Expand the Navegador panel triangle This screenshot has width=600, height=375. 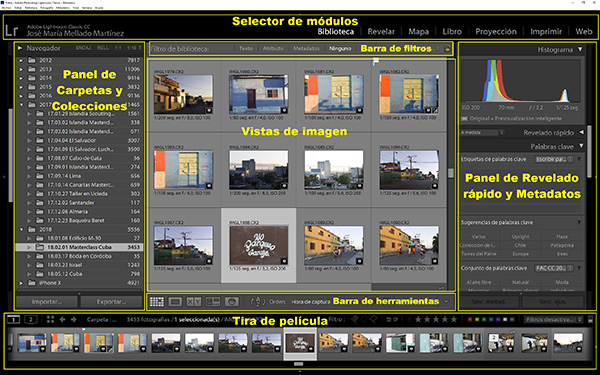pyautogui.click(x=20, y=48)
